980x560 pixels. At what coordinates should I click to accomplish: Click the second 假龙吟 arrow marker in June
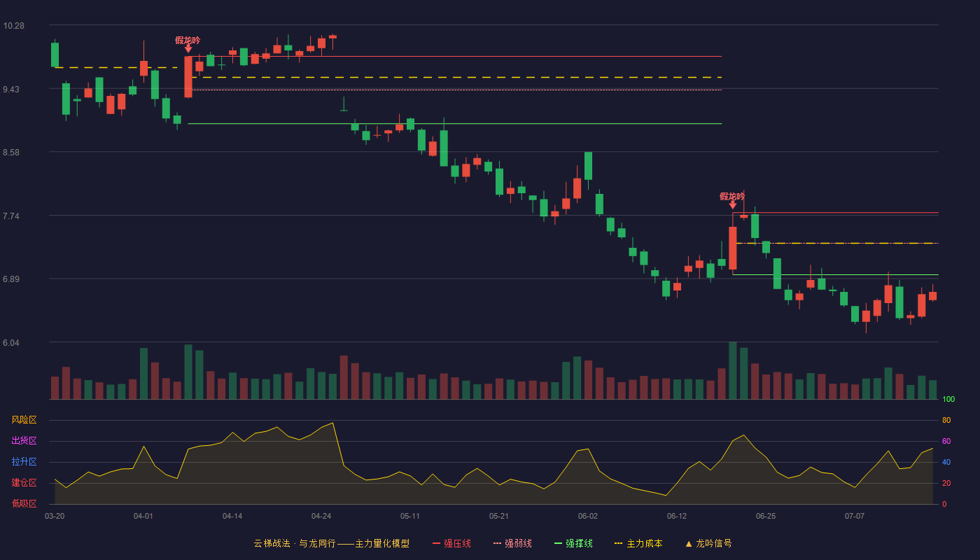732,205
